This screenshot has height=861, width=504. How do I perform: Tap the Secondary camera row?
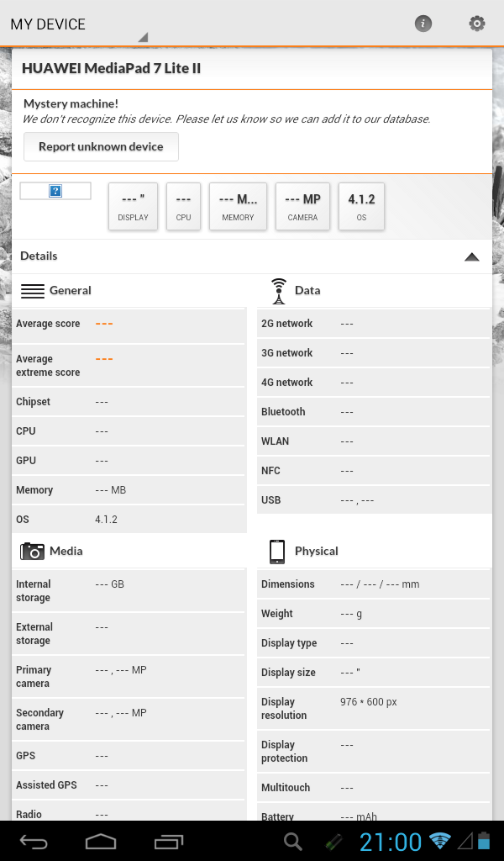pyautogui.click(x=129, y=720)
